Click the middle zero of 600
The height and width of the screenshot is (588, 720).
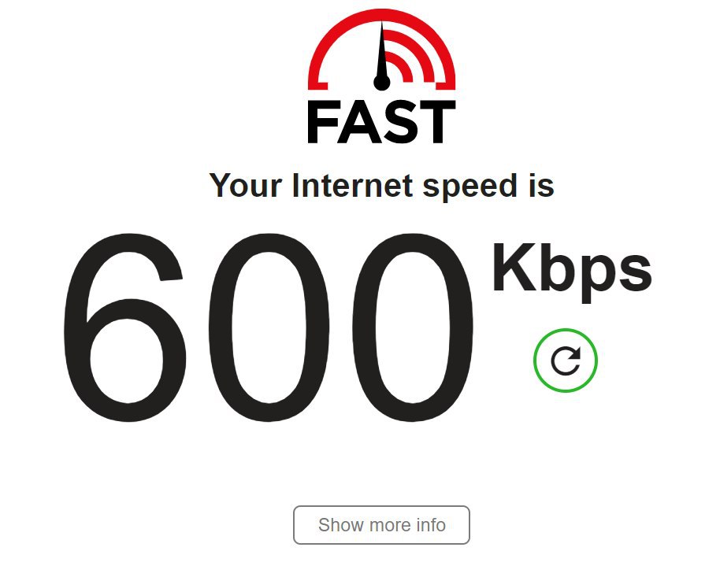tap(269, 327)
